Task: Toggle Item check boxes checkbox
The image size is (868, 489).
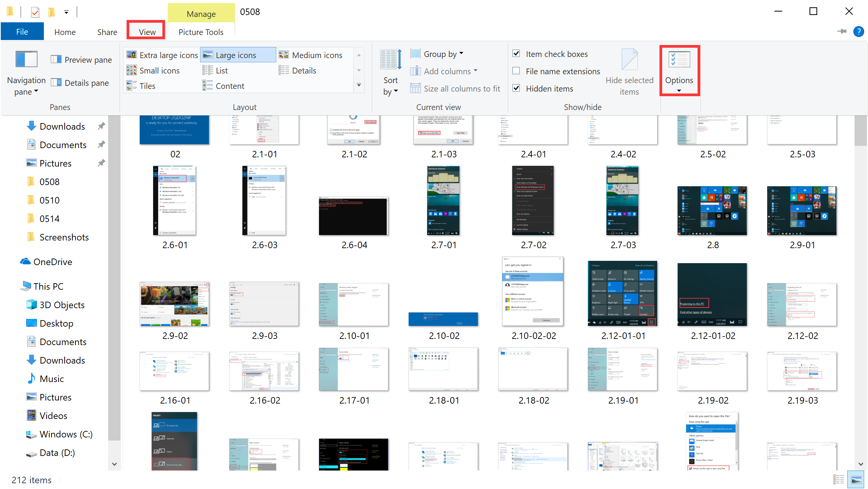Action: point(516,54)
